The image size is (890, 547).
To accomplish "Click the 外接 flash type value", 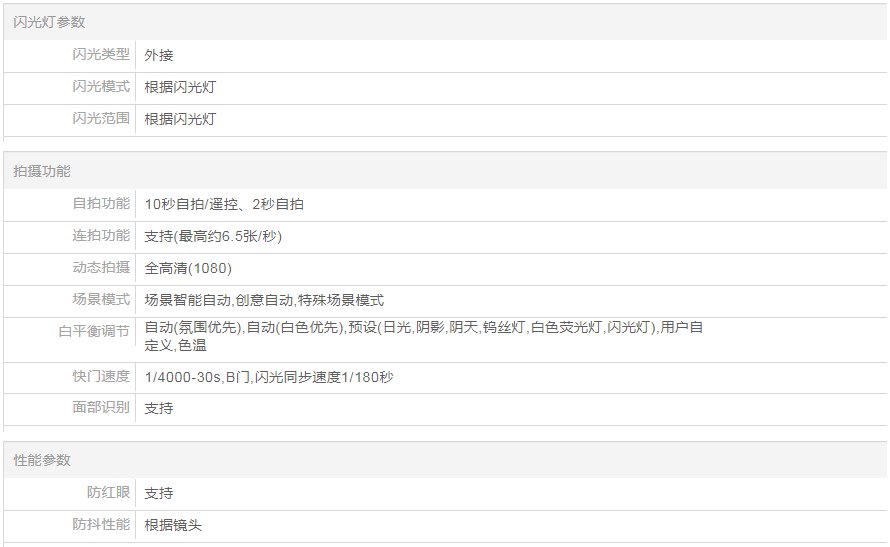I will tap(159, 56).
